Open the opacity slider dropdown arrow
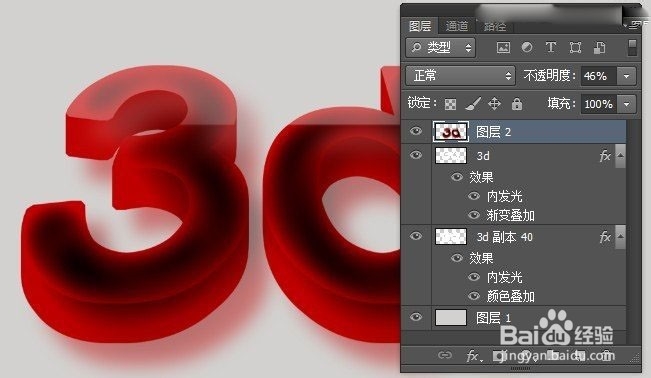 point(627,76)
